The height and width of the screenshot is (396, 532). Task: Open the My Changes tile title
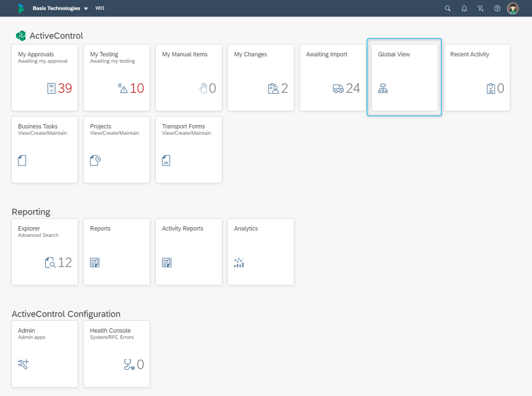(251, 54)
